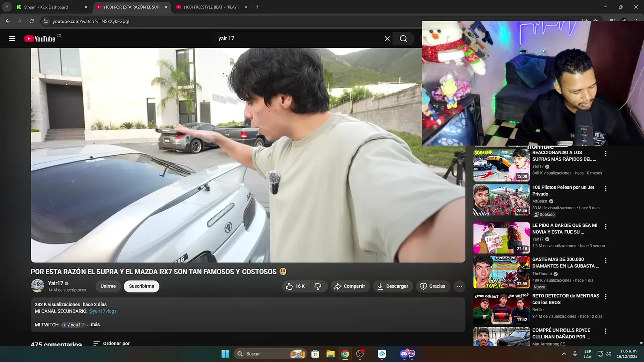Open OBS Studio from the taskbar
Screen dimensions: 644x362
(360, 354)
